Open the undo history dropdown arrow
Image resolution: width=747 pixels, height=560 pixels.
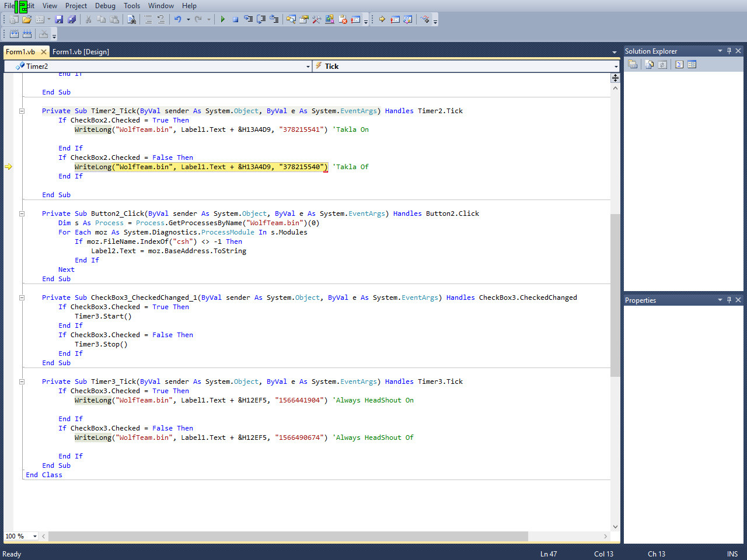pos(188,19)
